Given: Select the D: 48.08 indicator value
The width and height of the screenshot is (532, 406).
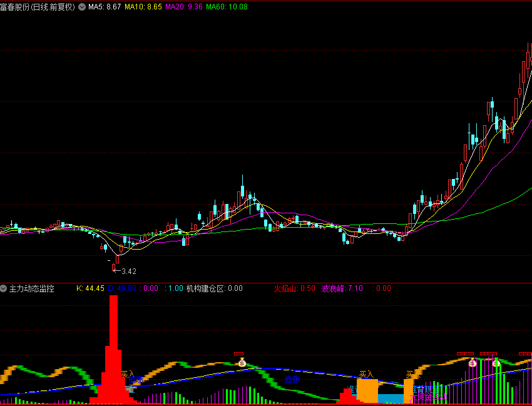Looking at the screenshot, I should (x=122, y=288).
